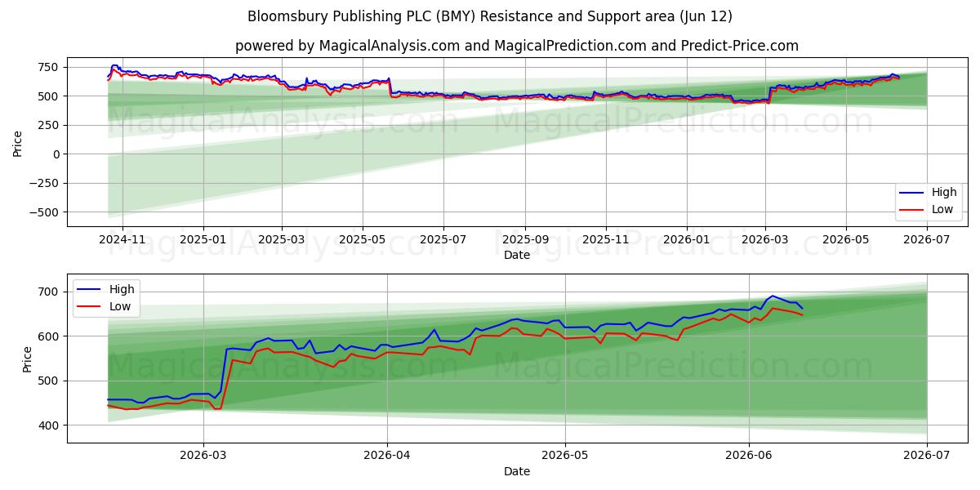The image size is (980, 490).
Task: Click the '2024-11' date tick on the top chart
Action: pos(122,241)
